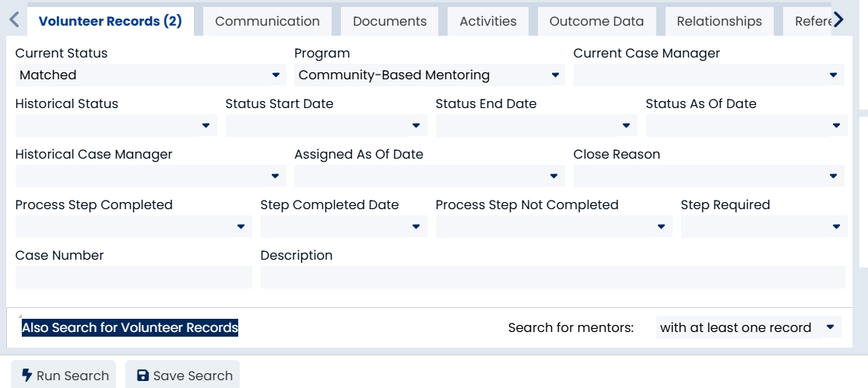
Task: Open the Status End Date dropdown
Action: point(536,125)
